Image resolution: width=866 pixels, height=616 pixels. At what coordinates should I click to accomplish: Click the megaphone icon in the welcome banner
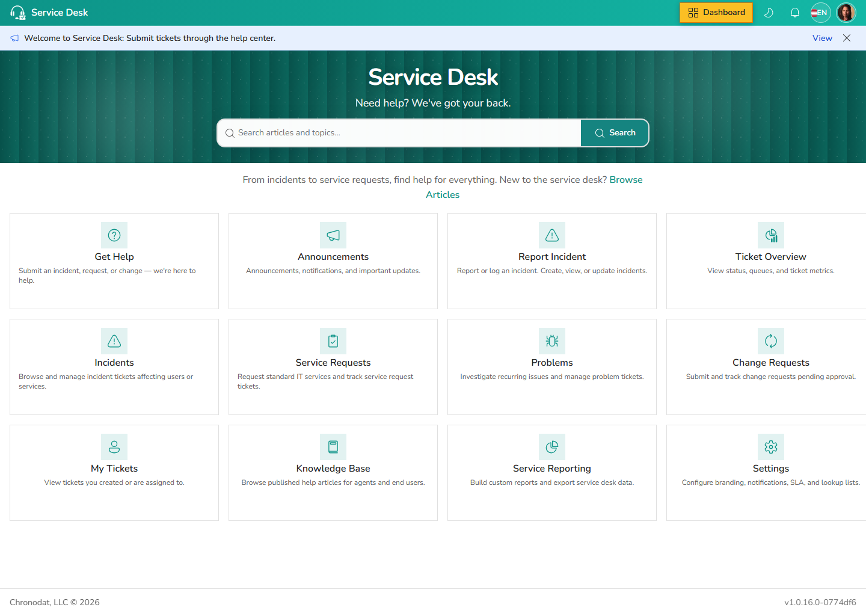coord(14,38)
